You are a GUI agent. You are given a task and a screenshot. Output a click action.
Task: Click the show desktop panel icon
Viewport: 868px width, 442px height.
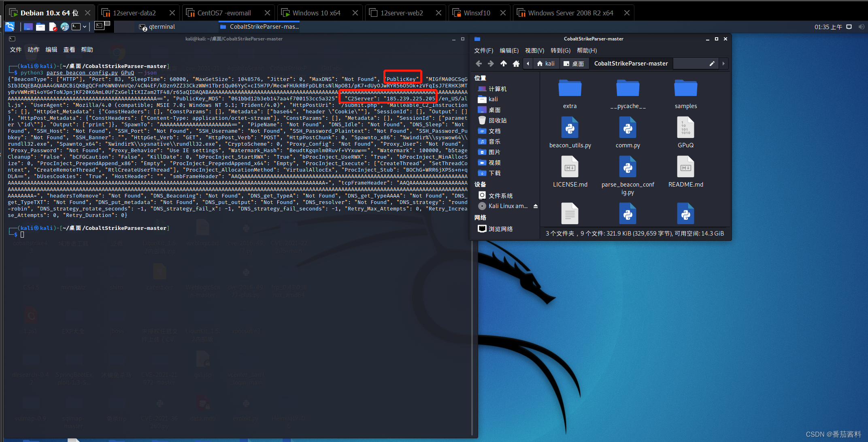(28, 27)
